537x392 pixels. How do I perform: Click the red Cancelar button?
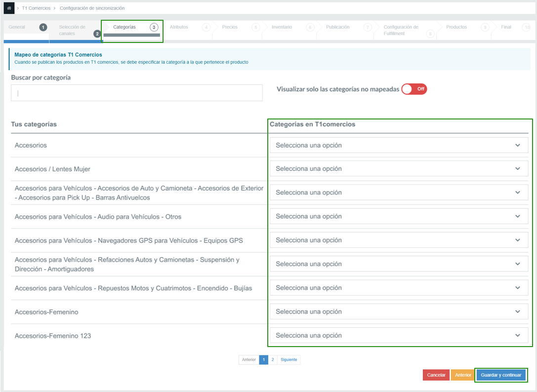[436, 375]
